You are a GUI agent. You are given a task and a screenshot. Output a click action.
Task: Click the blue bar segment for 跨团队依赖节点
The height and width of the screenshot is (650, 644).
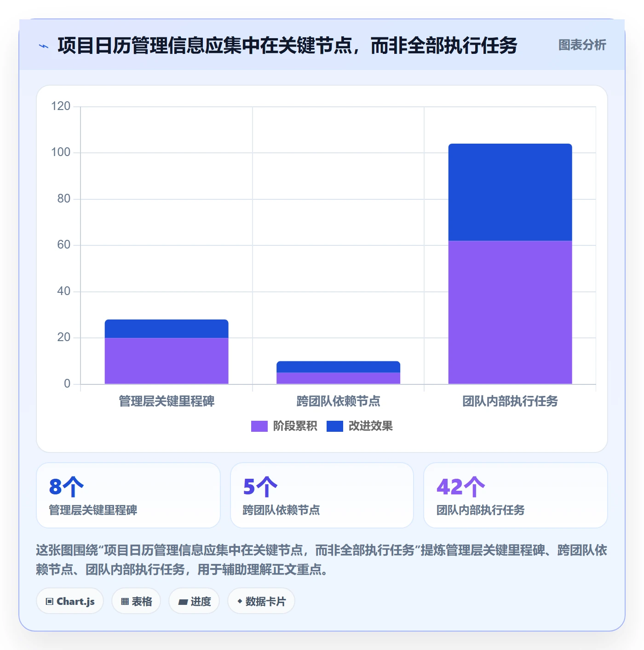338,367
